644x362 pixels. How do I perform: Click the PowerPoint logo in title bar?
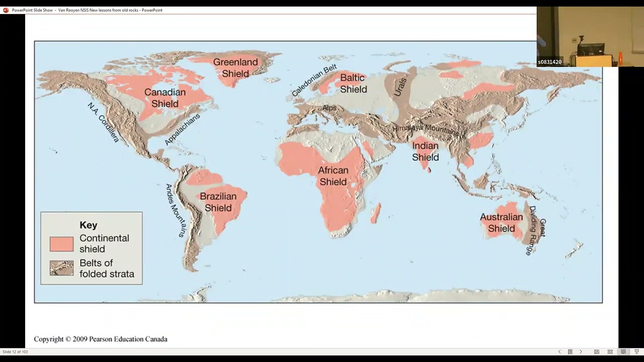(x=6, y=10)
